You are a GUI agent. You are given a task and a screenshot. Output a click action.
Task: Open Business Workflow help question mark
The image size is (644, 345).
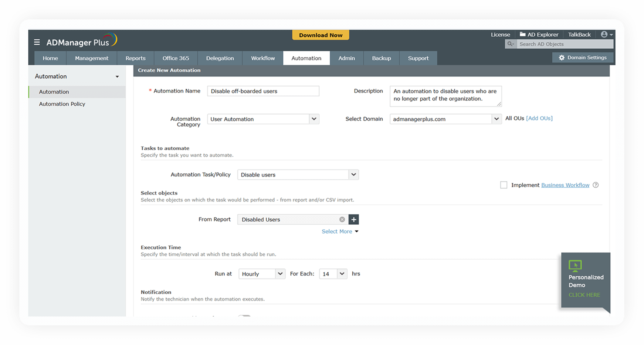(596, 185)
